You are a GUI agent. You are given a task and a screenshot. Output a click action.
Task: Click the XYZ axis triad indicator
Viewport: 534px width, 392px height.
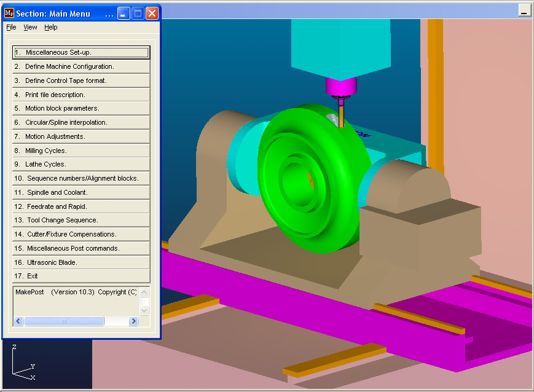(x=23, y=364)
